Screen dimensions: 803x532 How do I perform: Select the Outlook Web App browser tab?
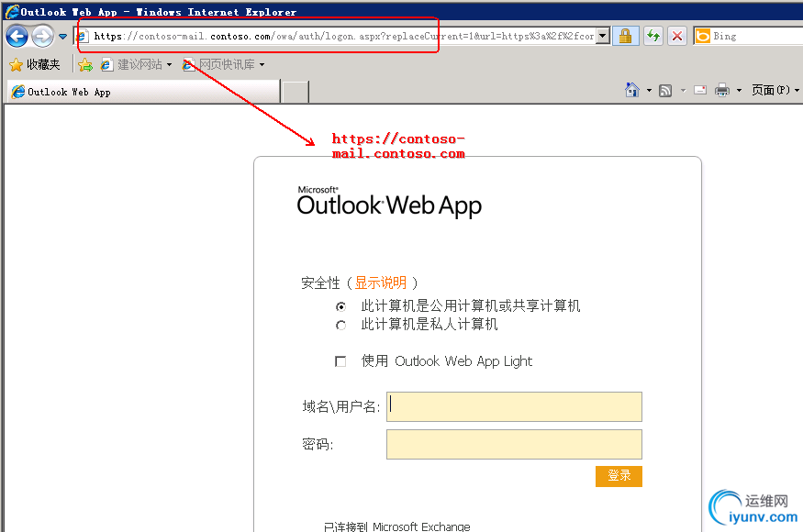click(x=143, y=92)
